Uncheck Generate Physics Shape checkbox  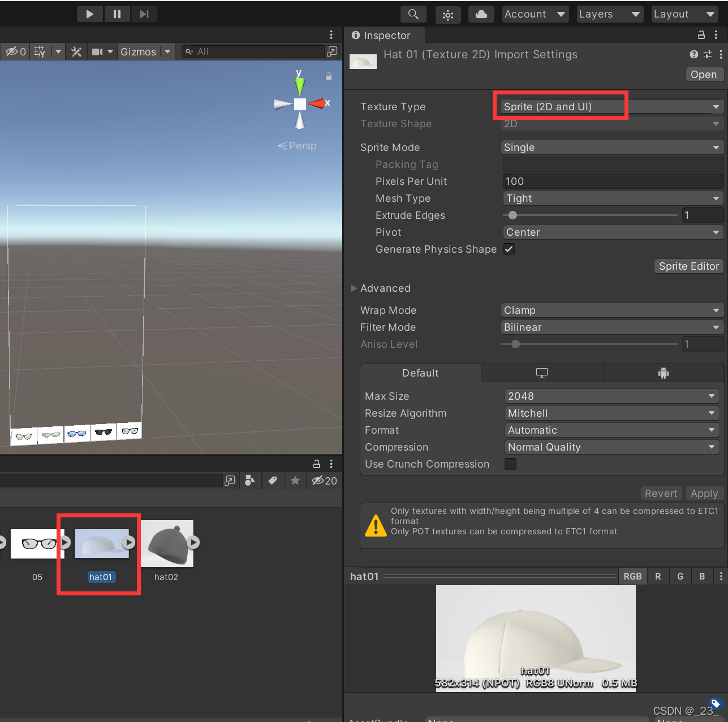[x=509, y=249]
